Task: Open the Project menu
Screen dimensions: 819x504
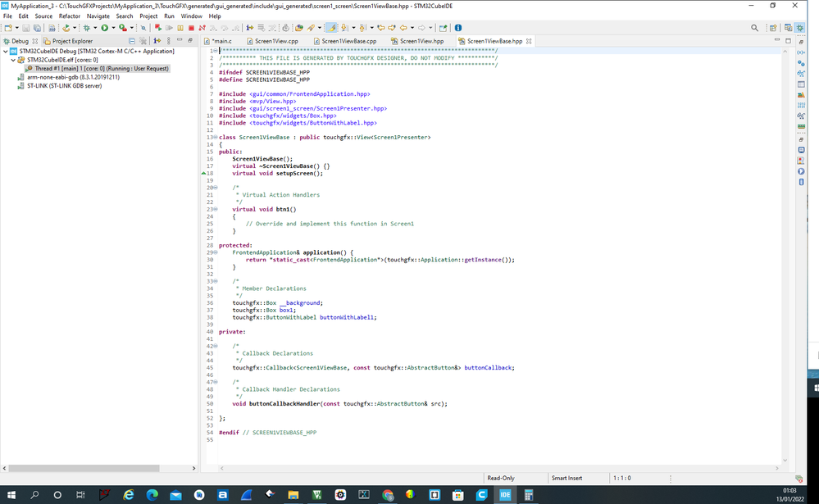Action: [x=148, y=16]
